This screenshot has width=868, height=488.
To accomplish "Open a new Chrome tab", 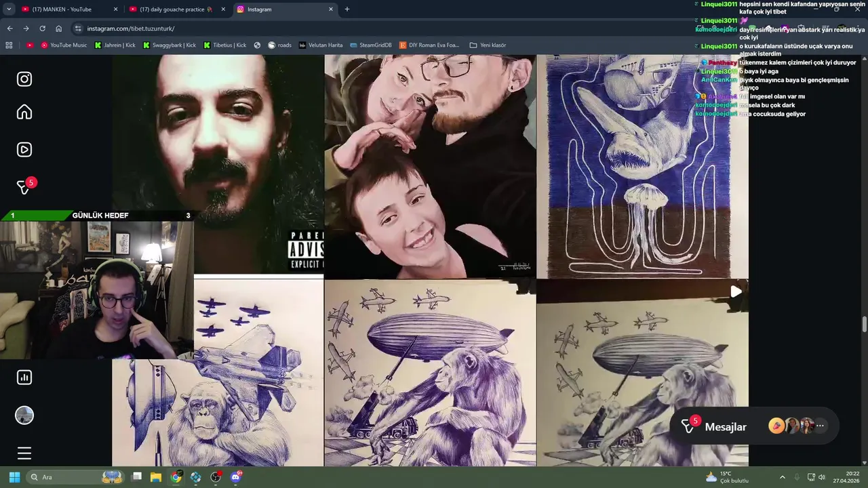I will (347, 9).
